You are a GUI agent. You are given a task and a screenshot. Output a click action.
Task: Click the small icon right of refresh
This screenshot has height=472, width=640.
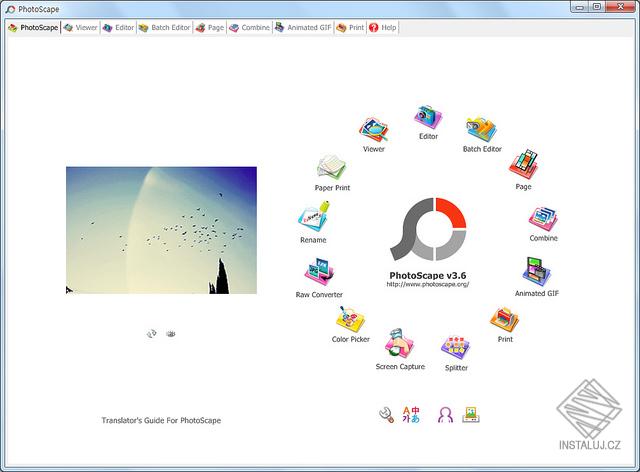click(171, 334)
